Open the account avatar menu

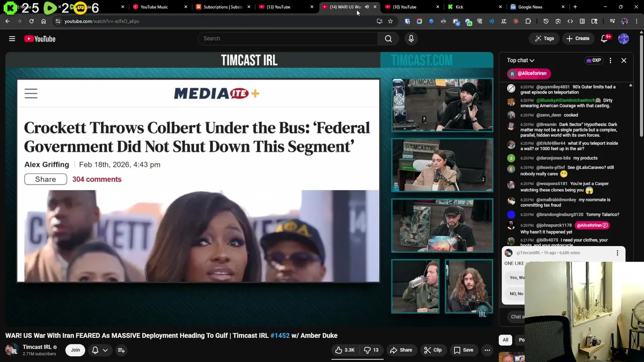pos(623,39)
